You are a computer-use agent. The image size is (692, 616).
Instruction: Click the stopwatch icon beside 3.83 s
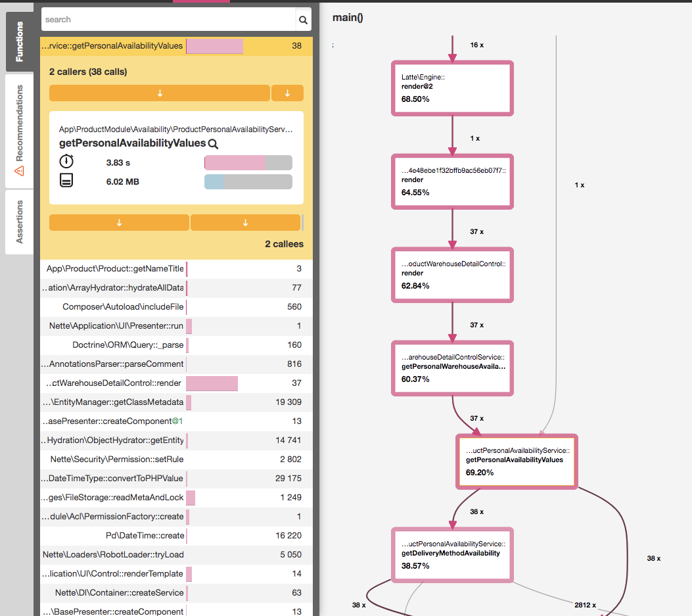[67, 162]
